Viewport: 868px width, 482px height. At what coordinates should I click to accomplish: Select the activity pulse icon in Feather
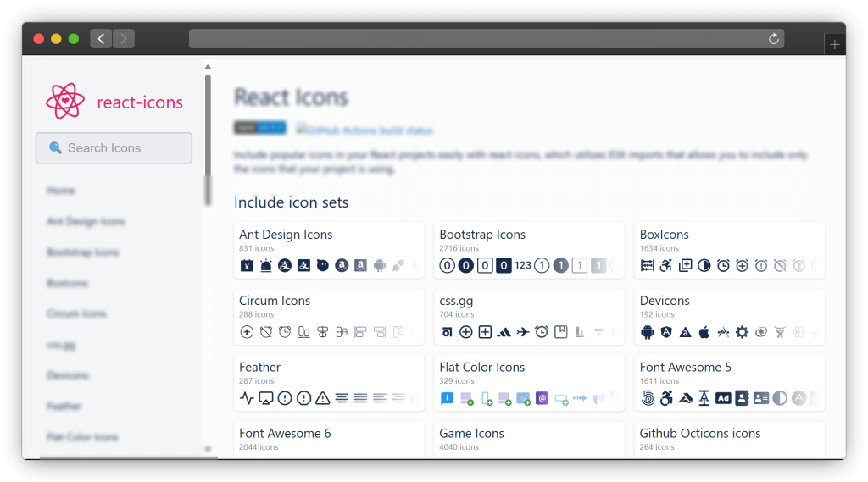click(x=247, y=398)
